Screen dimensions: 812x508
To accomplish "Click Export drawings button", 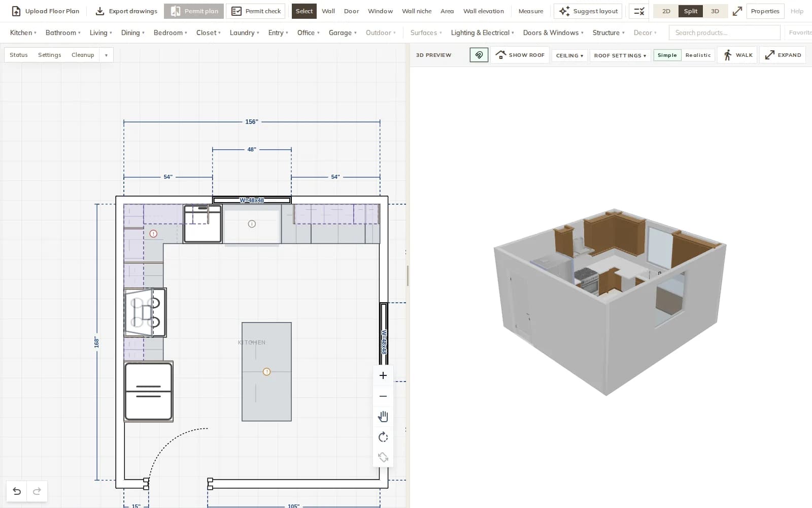I will (x=126, y=11).
